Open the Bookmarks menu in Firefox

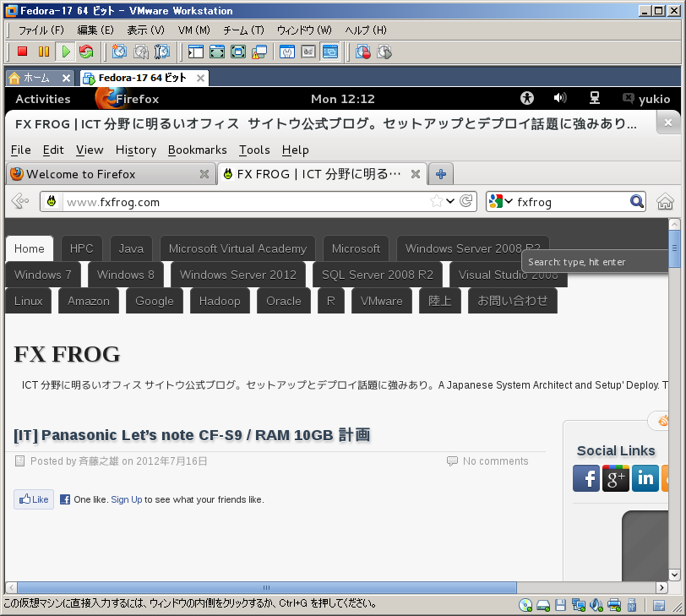point(197,150)
